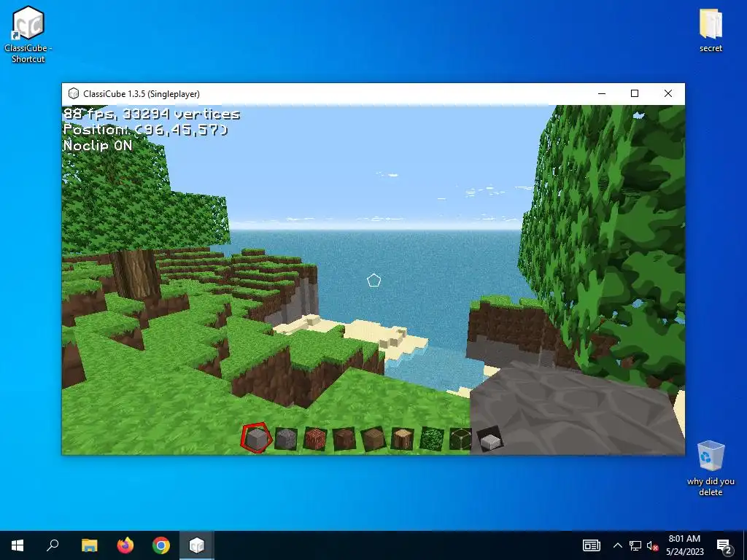The width and height of the screenshot is (747, 560).
Task: Click the muted volume tray icon
Action: point(652,545)
